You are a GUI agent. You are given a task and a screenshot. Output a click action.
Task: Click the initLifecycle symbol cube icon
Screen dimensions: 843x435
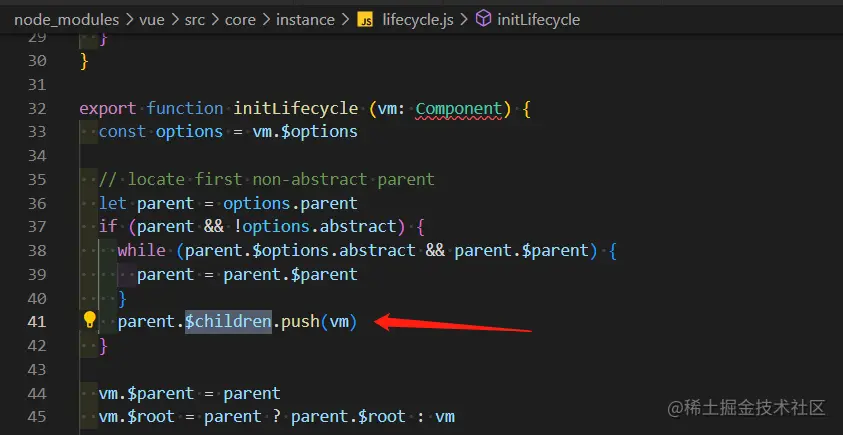482,19
